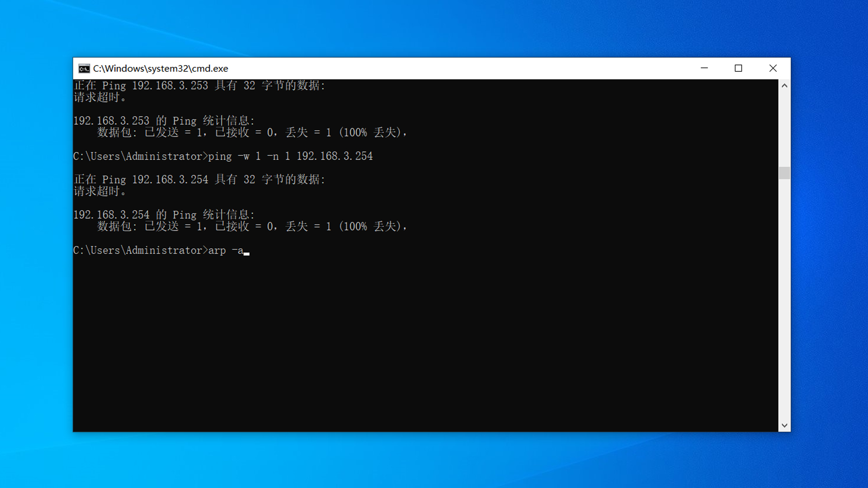Viewport: 868px width, 488px height.
Task: Minimize the cmd.exe window
Action: (704, 68)
